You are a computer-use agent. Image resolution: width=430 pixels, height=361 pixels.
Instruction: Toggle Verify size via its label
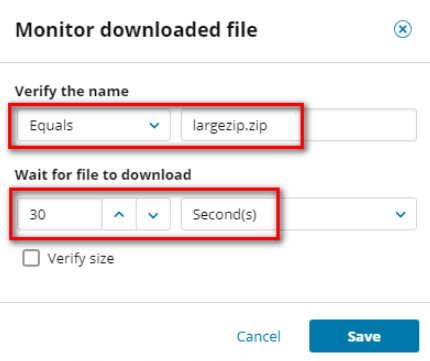point(81,259)
